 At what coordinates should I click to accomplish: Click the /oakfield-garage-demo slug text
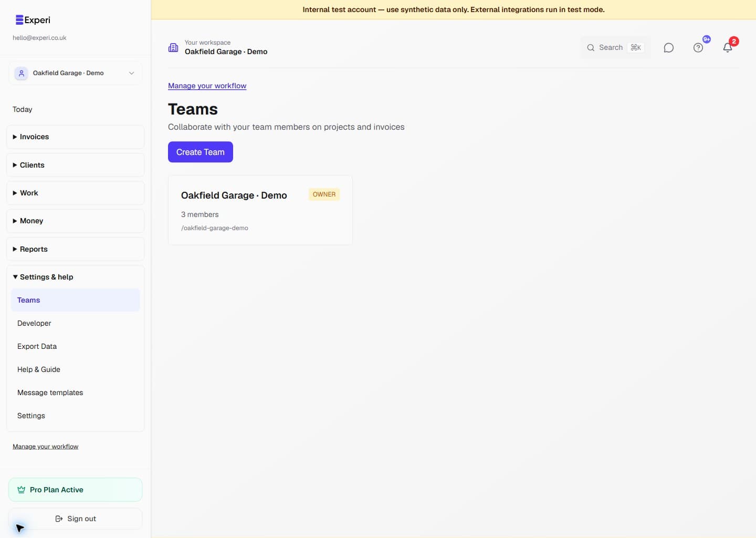coord(215,228)
